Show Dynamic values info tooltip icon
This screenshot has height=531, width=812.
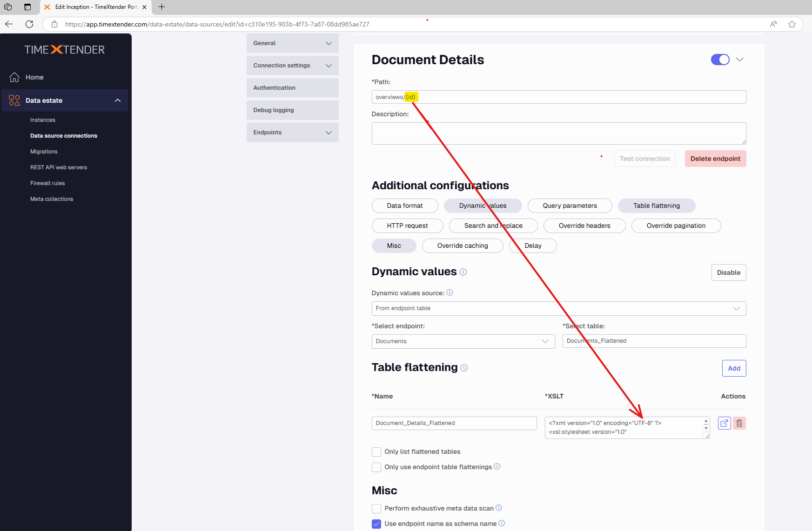click(463, 272)
